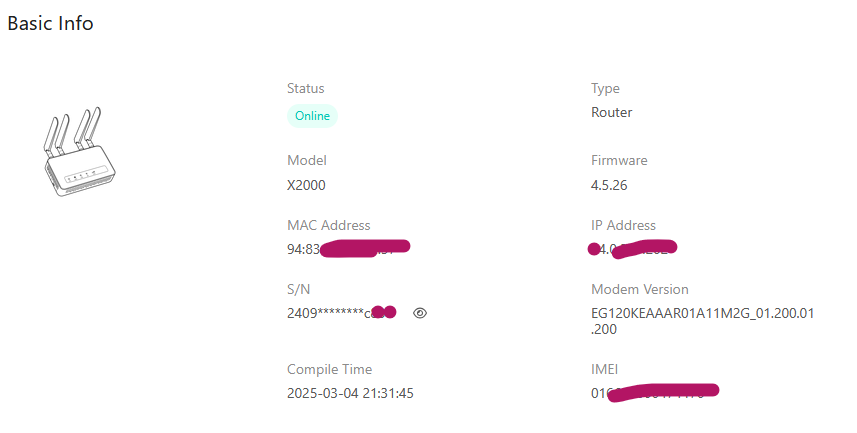Click the Model label
This screenshot has height=433, width=857.
click(307, 161)
